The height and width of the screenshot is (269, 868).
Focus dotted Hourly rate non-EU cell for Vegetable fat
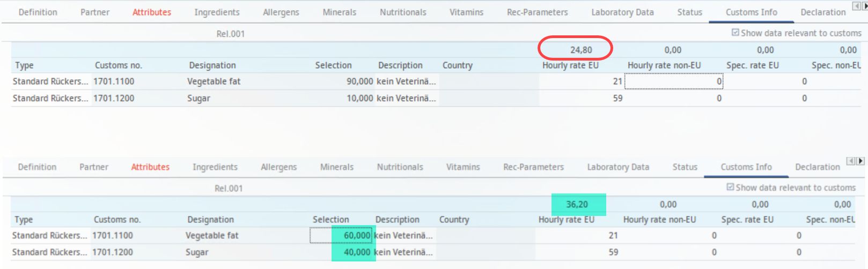(x=673, y=81)
